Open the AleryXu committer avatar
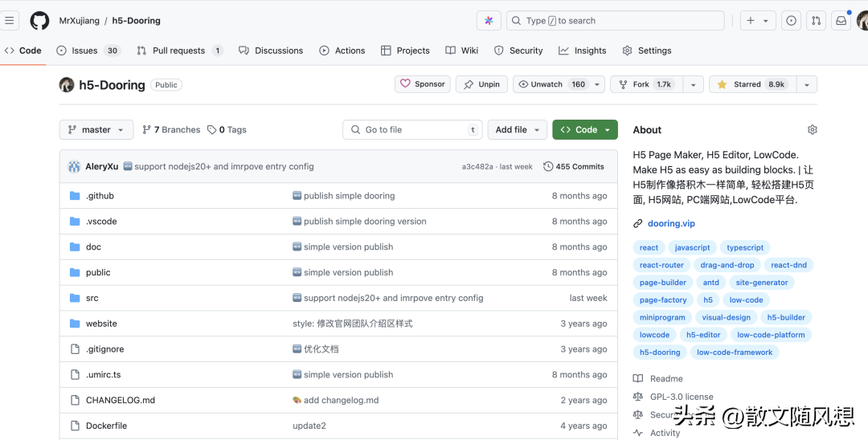Viewport: 868px width, 440px height. coord(74,166)
